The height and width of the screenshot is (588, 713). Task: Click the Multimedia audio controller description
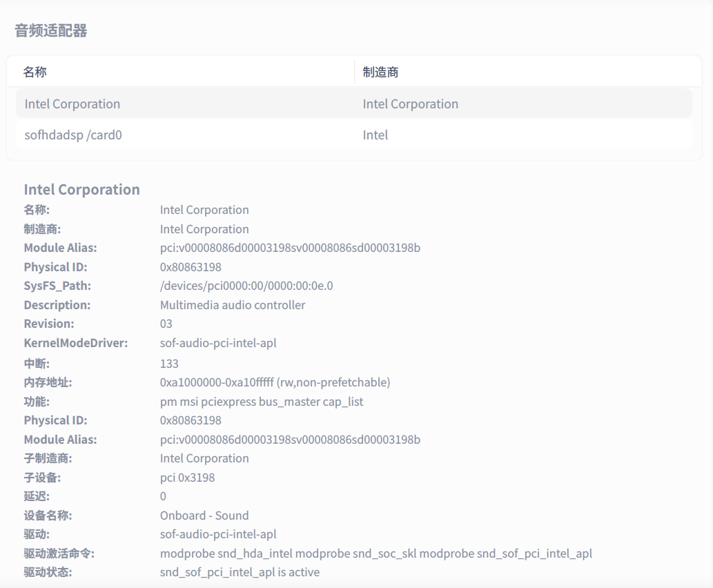coord(232,304)
